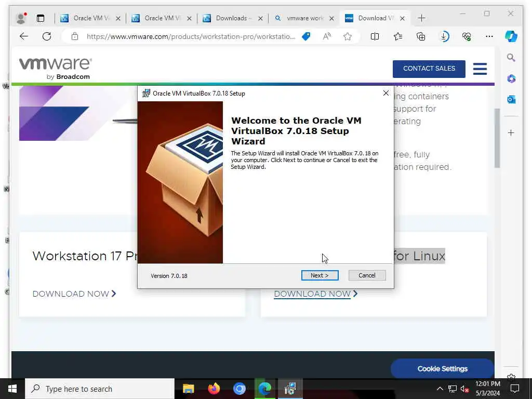Open File Explorer from the taskbar
532x399 pixels.
pos(188,389)
